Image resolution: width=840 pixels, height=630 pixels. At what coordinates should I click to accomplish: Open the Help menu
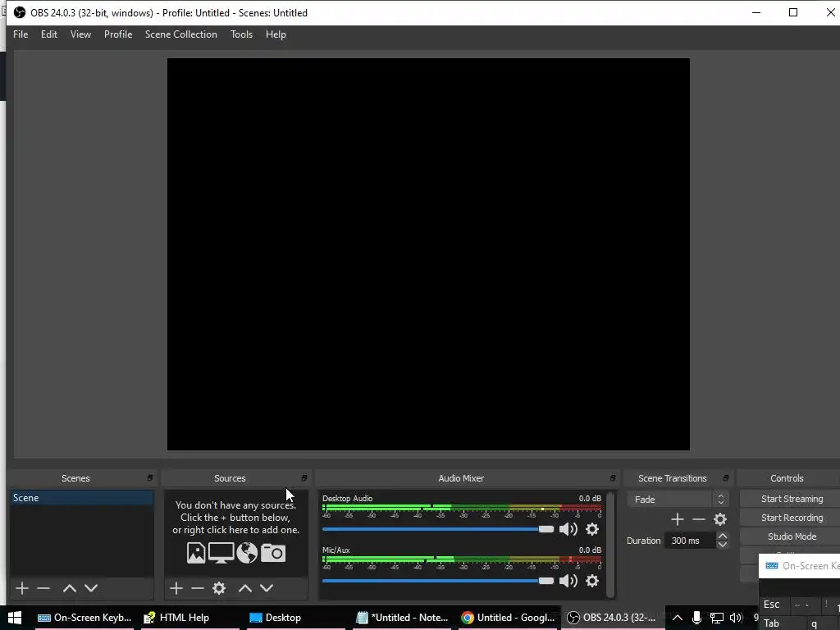point(276,34)
